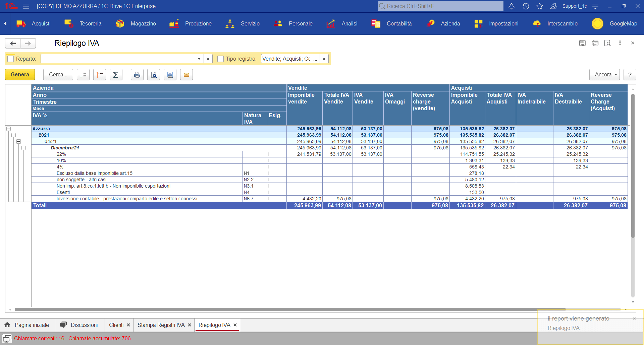Click the Interscambio cloud icon
The width and height of the screenshot is (644, 345).
pos(537,23)
